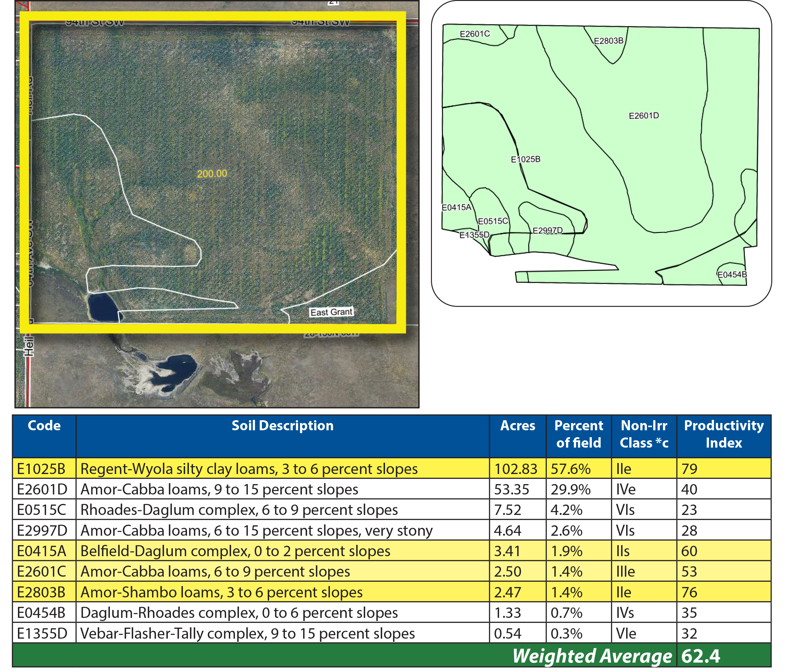Click the E2601D soil zone label
Viewport: 787px width, 672px height.
point(643,116)
